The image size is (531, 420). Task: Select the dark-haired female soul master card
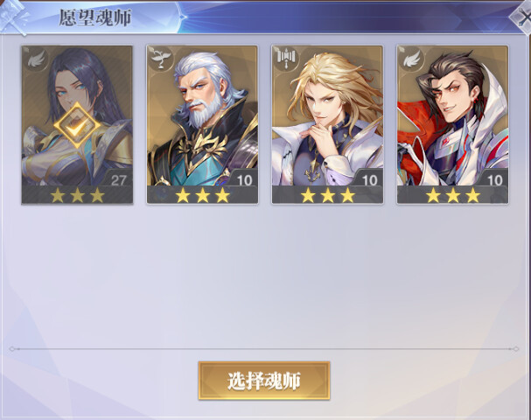[x=77, y=124]
